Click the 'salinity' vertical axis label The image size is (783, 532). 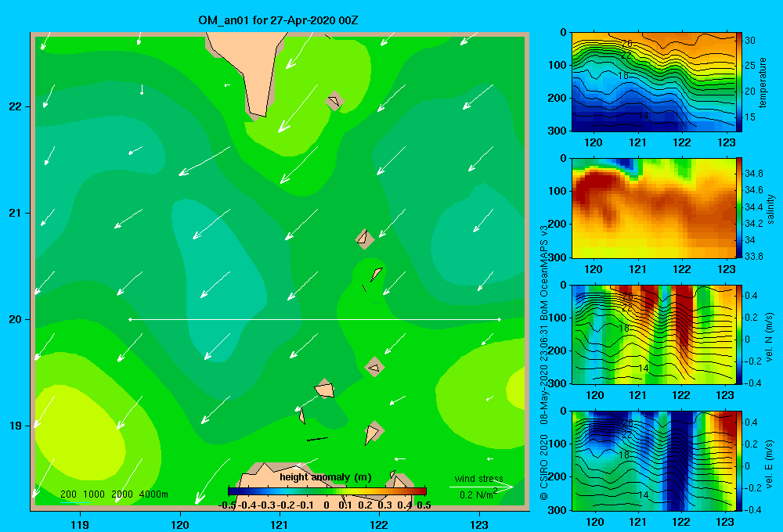(x=770, y=209)
